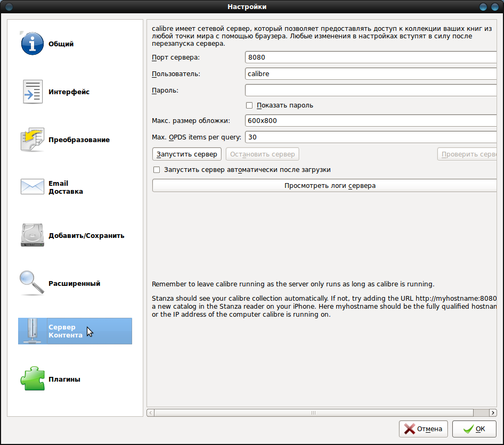Viewport: 504px width, 445px height.
Task: Open the Плагины puzzle piece icon
Action: [x=32, y=379]
